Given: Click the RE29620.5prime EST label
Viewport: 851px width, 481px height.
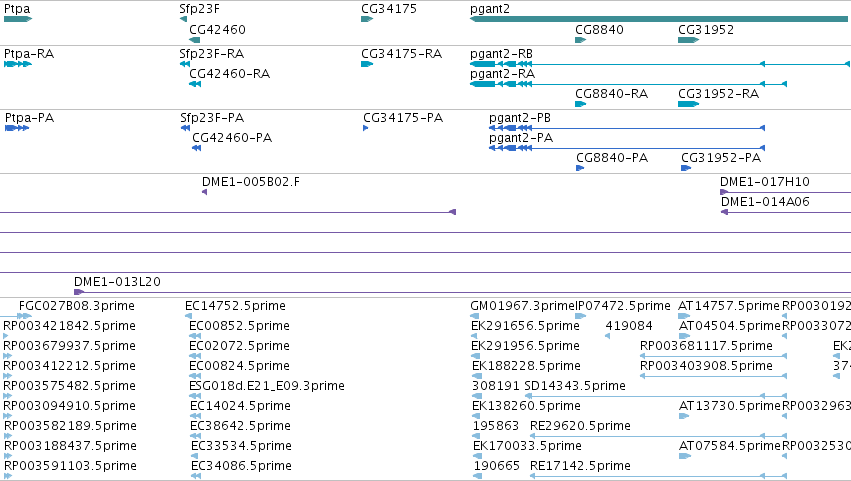Looking at the screenshot, I should tap(580, 426).
